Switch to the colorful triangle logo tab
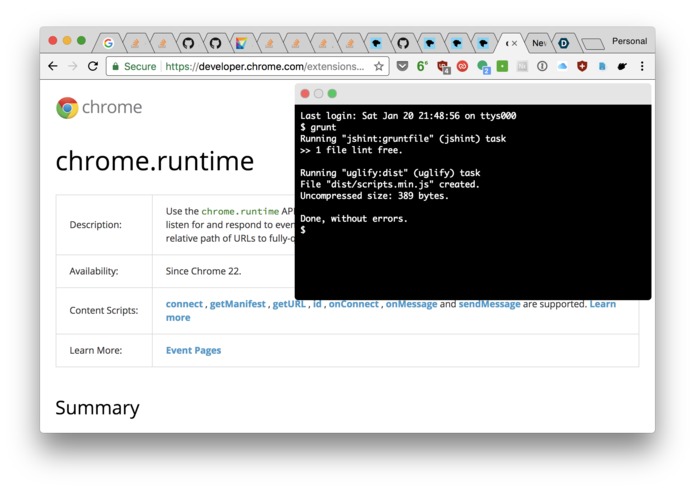Viewport: 695px width, 494px height. click(x=241, y=43)
